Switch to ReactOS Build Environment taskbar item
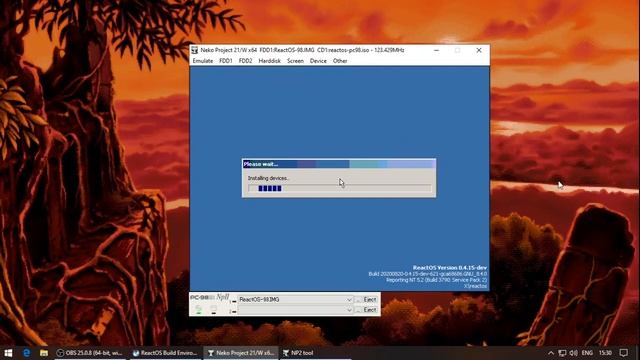This screenshot has height=360, width=640. [x=165, y=353]
